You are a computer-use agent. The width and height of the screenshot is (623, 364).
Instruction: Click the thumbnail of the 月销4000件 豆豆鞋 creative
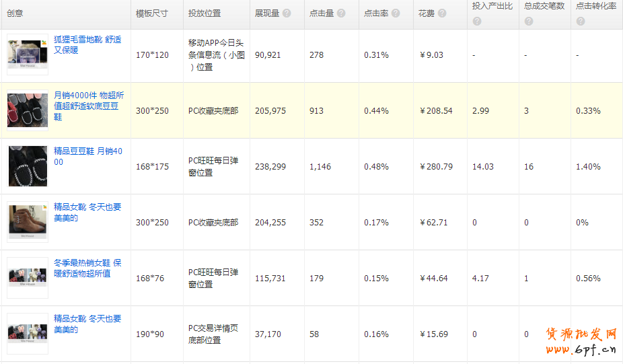pos(28,110)
